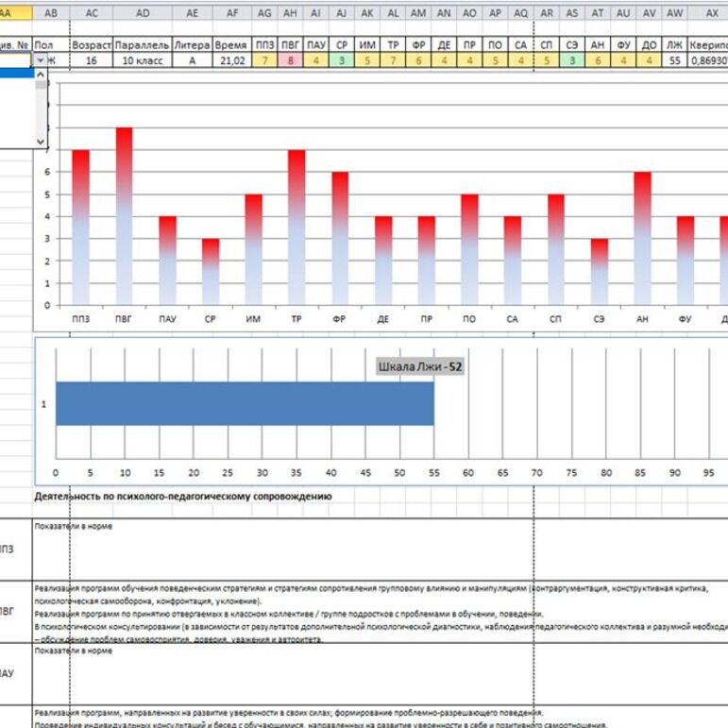Click the pink ПВГ cell with value 8
Viewport: 728px width, 728px height.
(291, 59)
